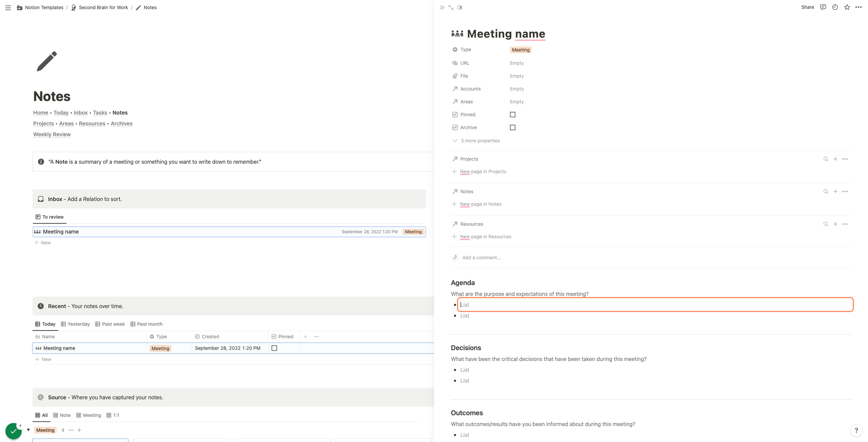Search within Resources relation section
Screen dimensions: 868x442
pos(826,224)
